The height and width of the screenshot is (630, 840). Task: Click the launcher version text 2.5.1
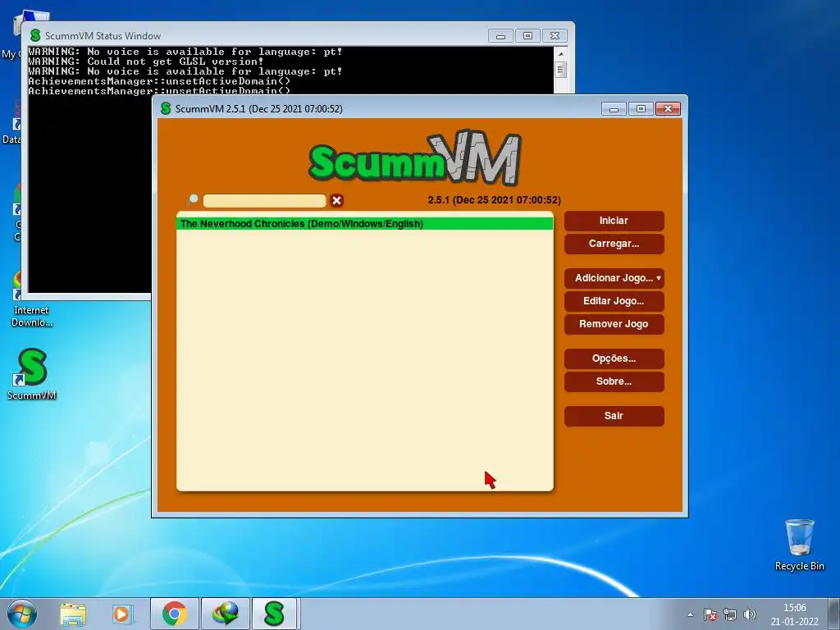(x=494, y=200)
